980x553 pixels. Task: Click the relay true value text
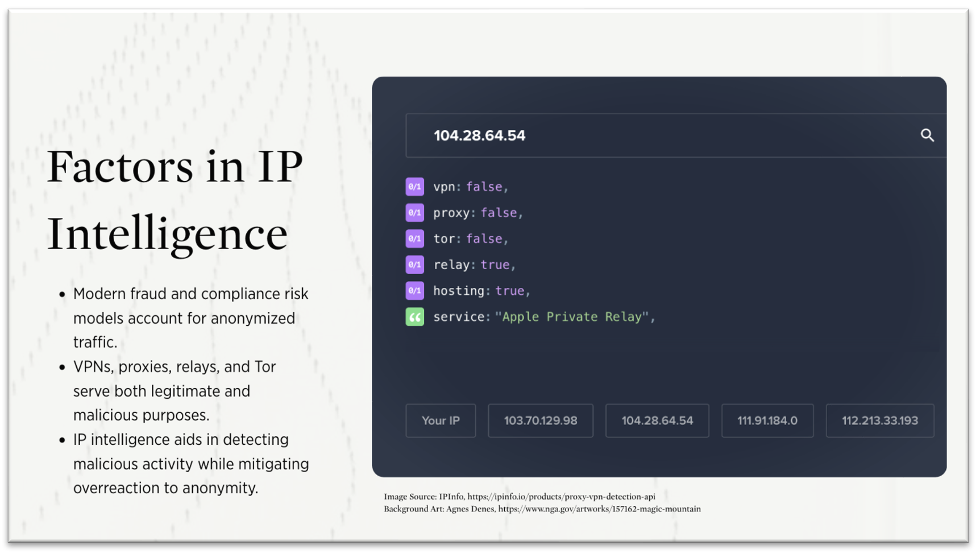tap(495, 265)
